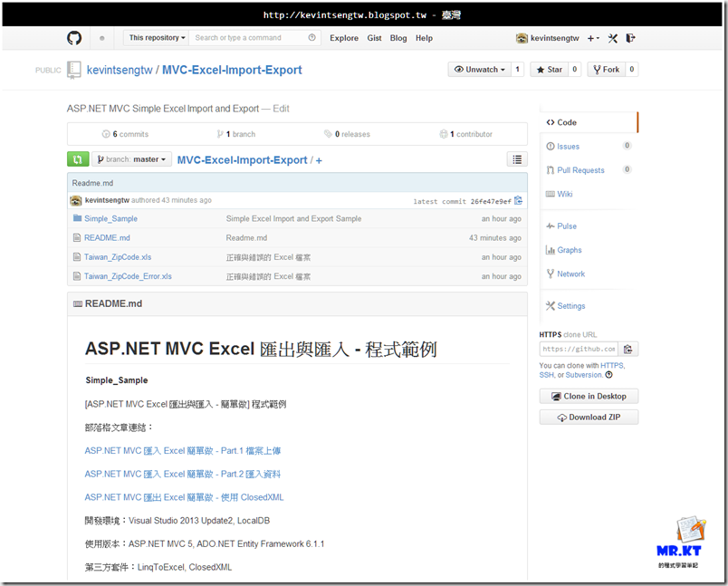
Task: Expand the Unwatch notification dropdown
Action: pos(480,69)
